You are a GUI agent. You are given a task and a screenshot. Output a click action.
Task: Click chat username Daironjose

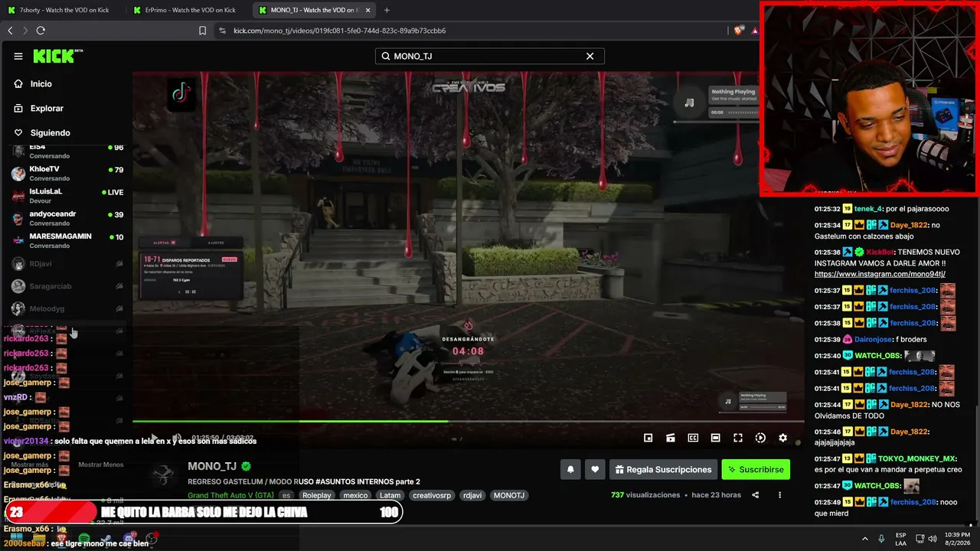pyautogui.click(x=874, y=339)
